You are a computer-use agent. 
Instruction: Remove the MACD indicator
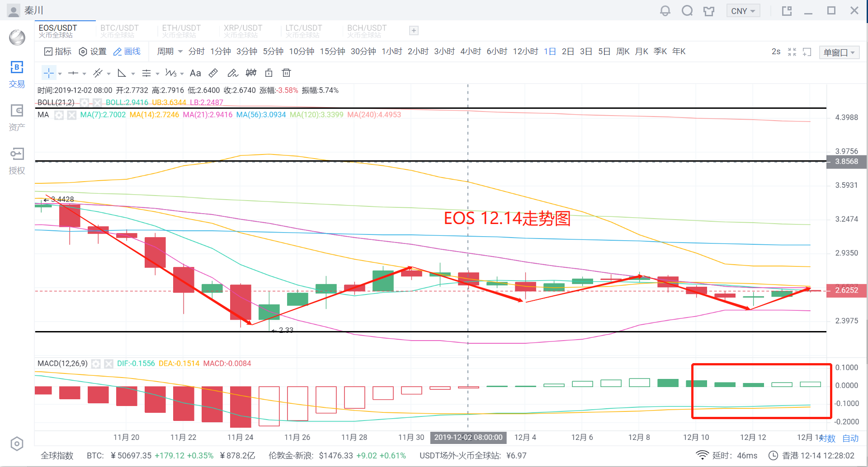click(108, 364)
